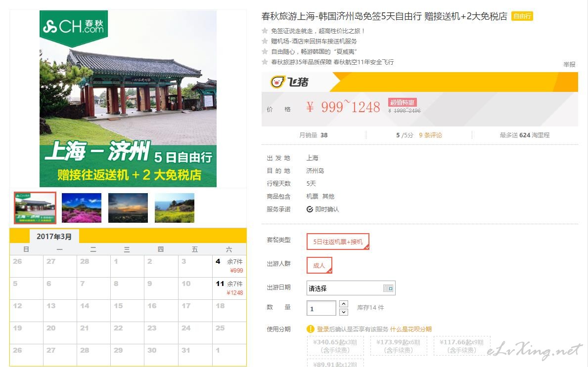
Task: Open the 请选择 travel date dropdown
Action: (351, 288)
